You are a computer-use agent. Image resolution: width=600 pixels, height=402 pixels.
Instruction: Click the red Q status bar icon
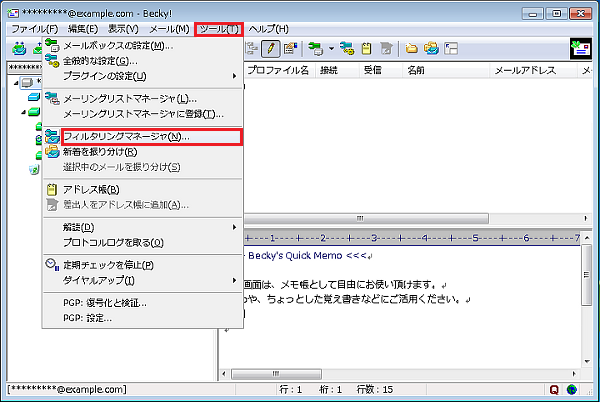tap(554, 389)
